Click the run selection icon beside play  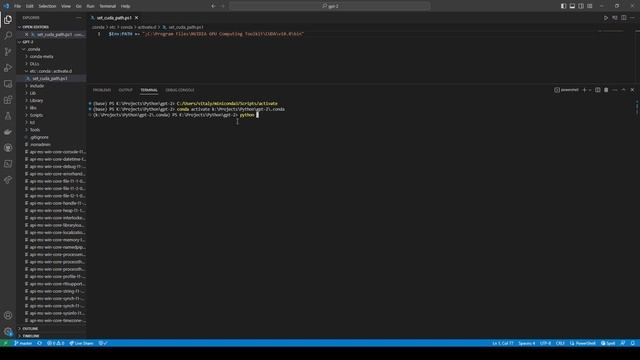pos(615,18)
